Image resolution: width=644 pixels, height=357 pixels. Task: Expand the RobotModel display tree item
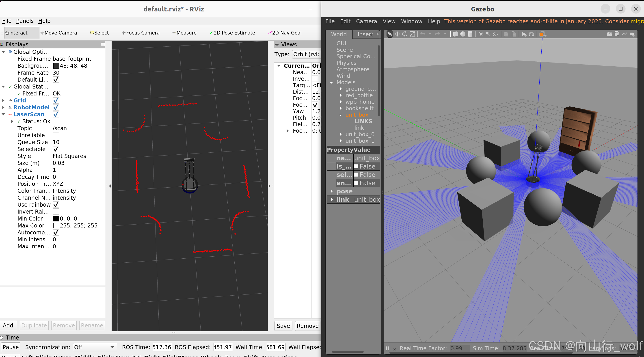point(3,108)
